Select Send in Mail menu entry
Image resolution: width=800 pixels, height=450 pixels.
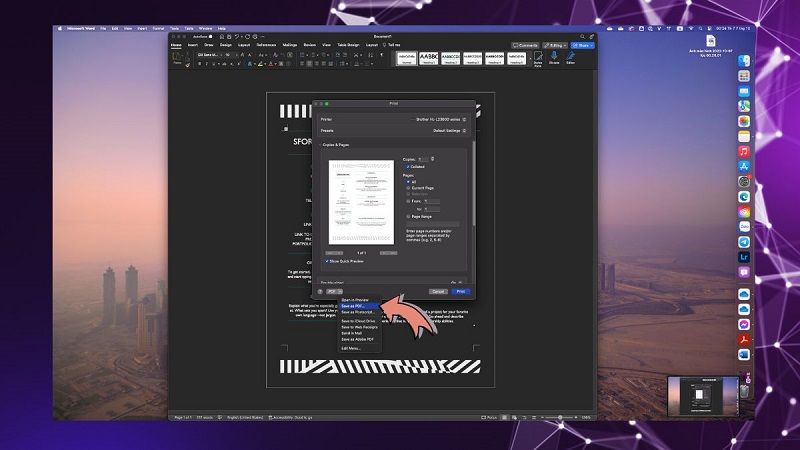tap(352, 333)
